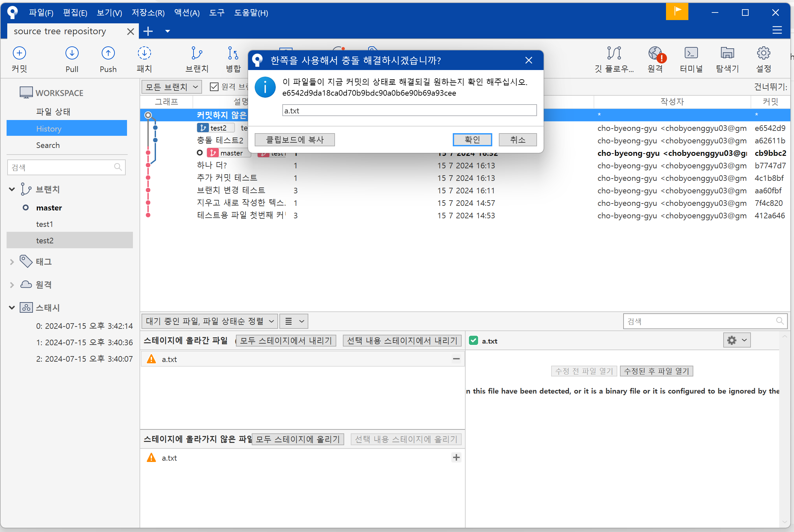Image resolution: width=794 pixels, height=532 pixels.
Task: Select the master branch in the sidebar
Action: [x=49, y=208]
